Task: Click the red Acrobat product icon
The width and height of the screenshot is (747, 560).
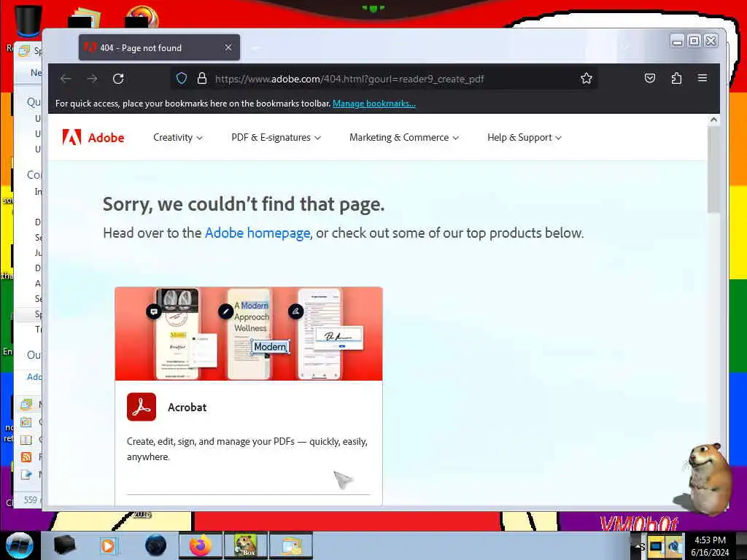Action: [142, 407]
